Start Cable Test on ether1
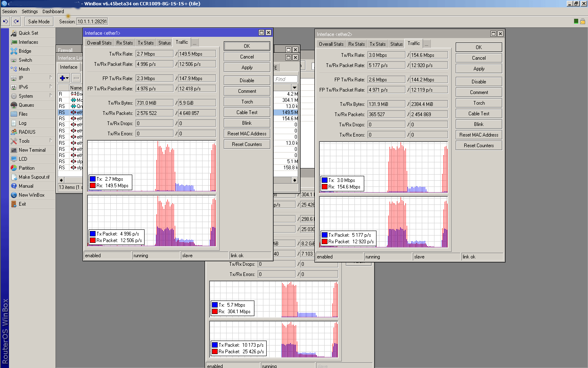Viewport: 588px width, 368px height. click(247, 112)
